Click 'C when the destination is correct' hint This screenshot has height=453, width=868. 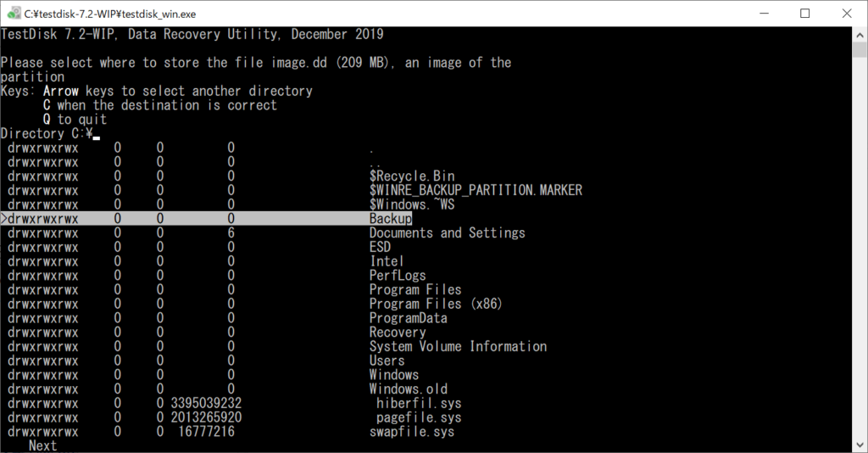160,105
